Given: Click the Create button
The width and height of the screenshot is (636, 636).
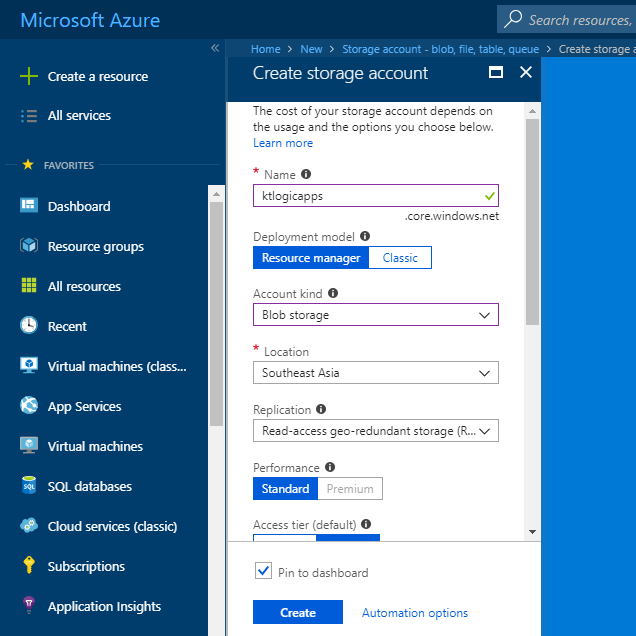Looking at the screenshot, I should (298, 612).
